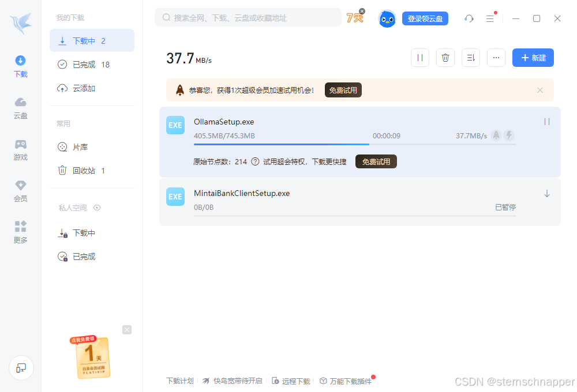Select the MintaiBankClientSetup.exe file name
577x392 pixels.
(242, 194)
